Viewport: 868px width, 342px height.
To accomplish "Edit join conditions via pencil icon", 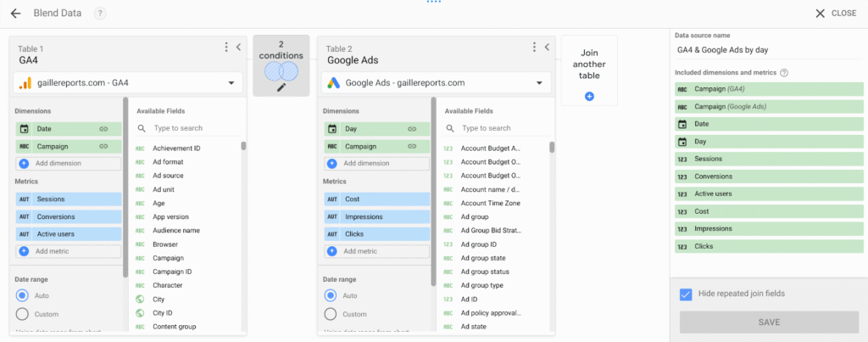I will click(281, 87).
